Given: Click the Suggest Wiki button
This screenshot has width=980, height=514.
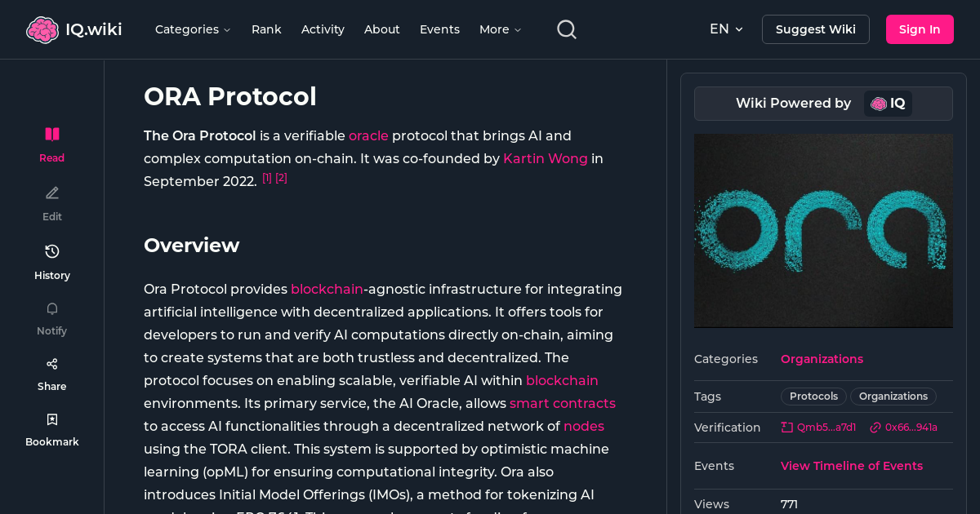Looking at the screenshot, I should point(815,29).
